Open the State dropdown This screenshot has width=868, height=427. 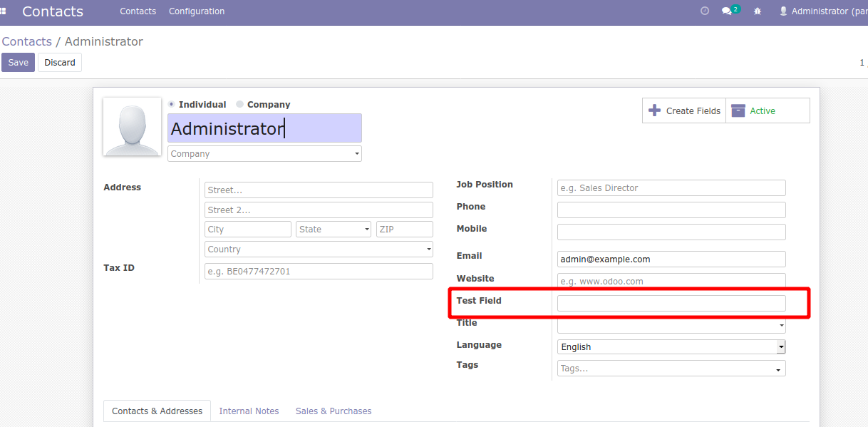[x=334, y=229]
